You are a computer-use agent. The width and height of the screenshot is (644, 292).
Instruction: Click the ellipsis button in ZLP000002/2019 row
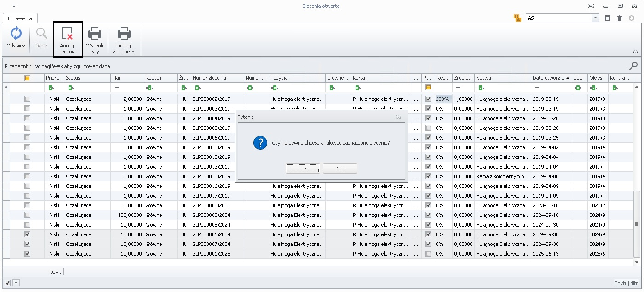point(416,99)
